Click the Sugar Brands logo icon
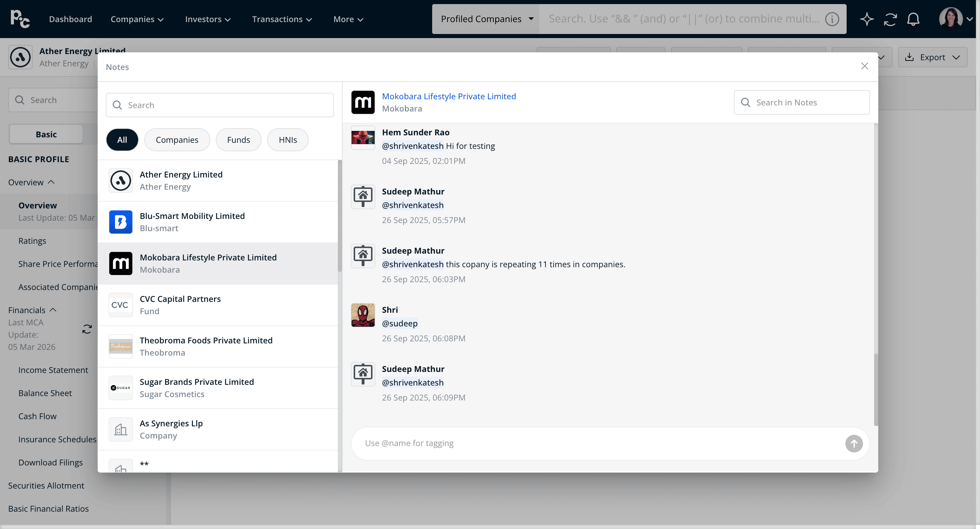 coord(120,388)
